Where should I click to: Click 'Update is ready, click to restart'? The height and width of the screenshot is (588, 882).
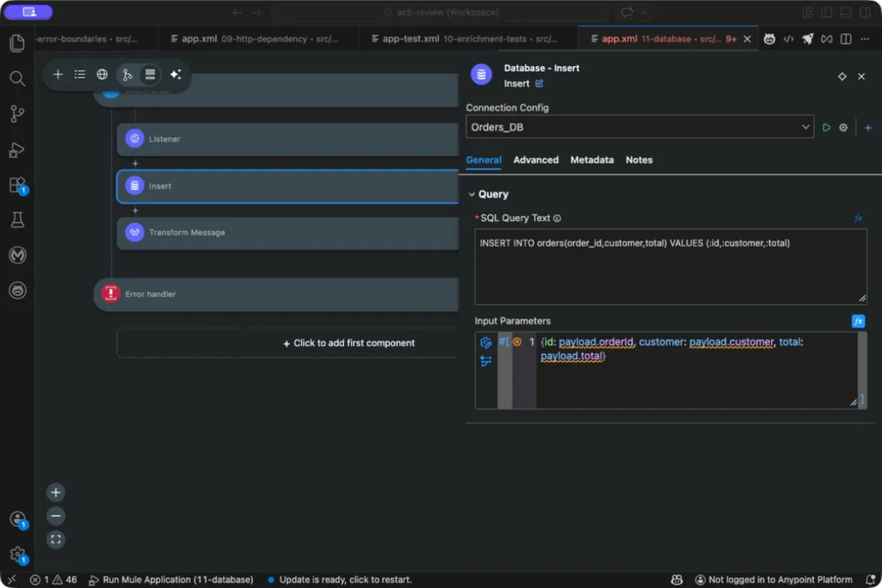click(340, 580)
